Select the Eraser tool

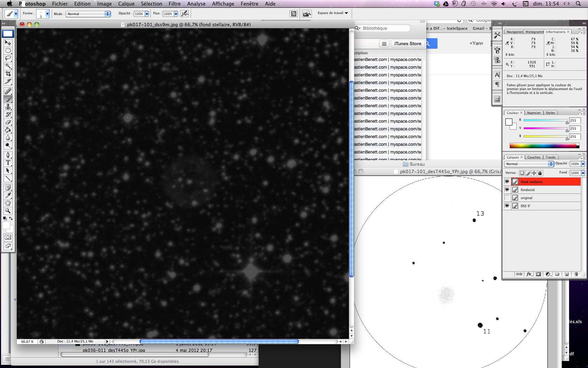pos(8,122)
